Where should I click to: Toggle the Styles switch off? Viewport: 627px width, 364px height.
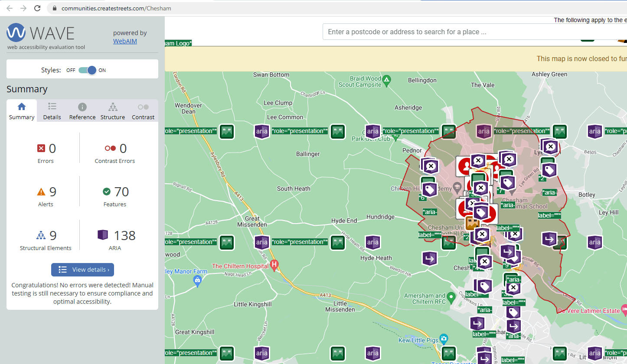pos(88,70)
